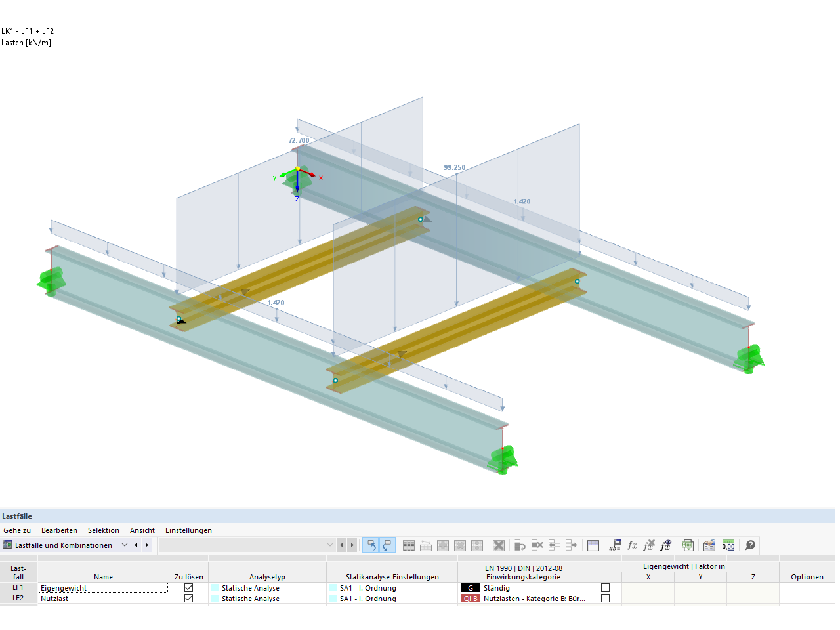This screenshot has height=630, width=840.
Task: Click grayed next arrow beside empty dropdown
Action: pyautogui.click(x=352, y=545)
